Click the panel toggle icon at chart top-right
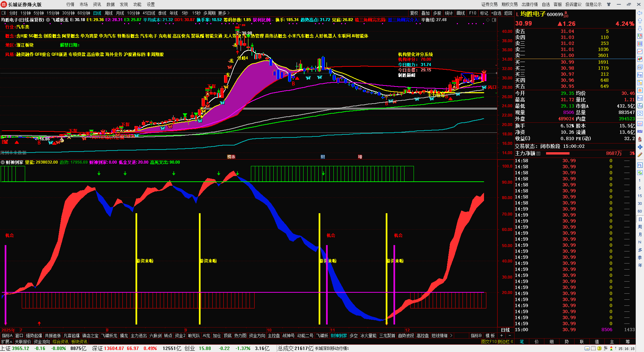Viewport: 644px width, 352px height. 494,20
